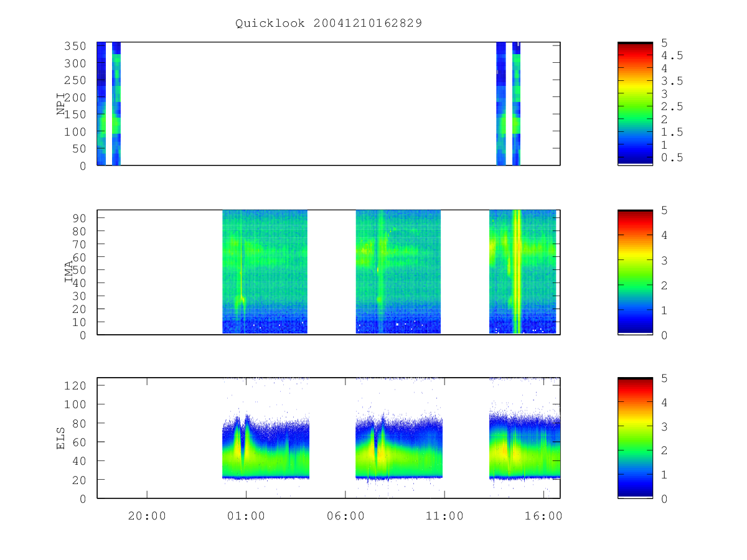
Task: Click the 4.5 label on NPI color bar
Action: pos(672,55)
